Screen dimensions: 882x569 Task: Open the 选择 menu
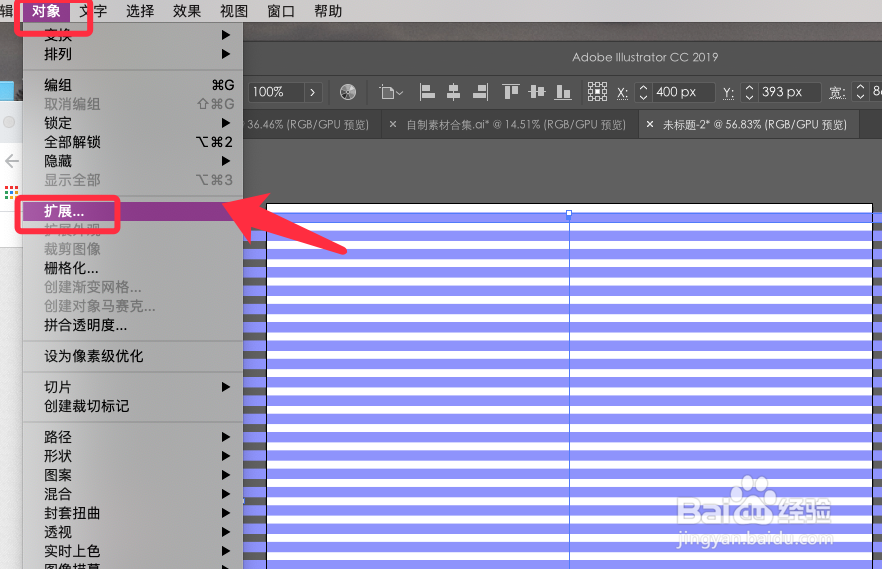pos(140,11)
